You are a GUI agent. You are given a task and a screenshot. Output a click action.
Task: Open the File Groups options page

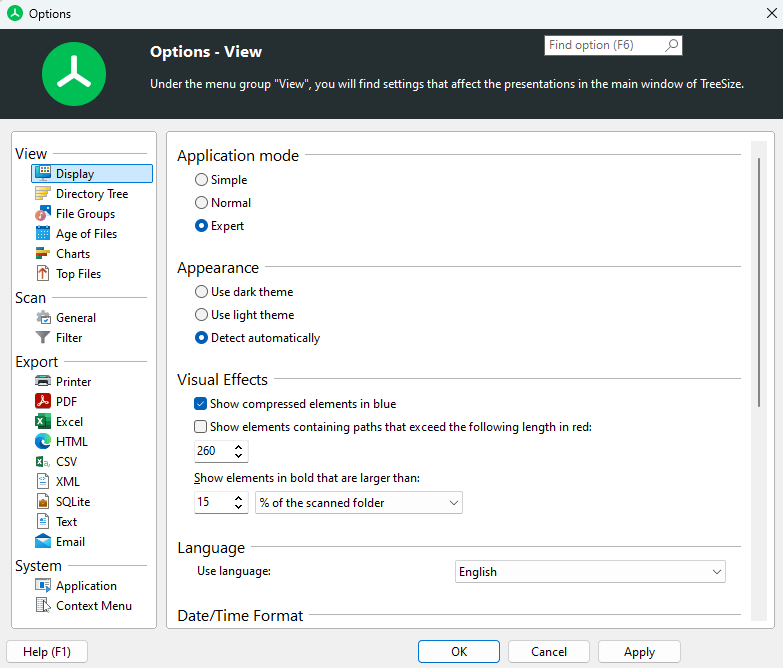coord(85,214)
